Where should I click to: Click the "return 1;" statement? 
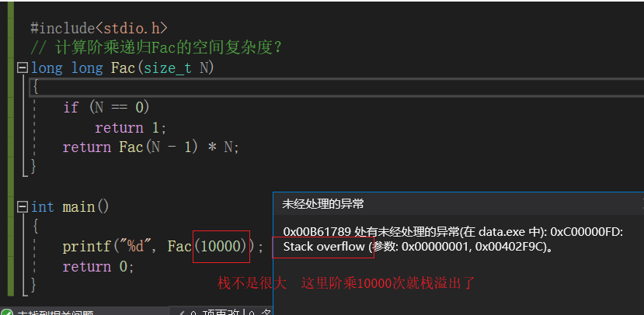[131, 127]
